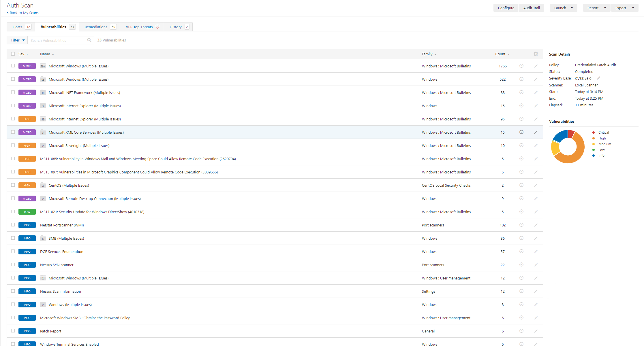644x346 pixels.
Task: Switch to the Hosts tab
Action: (21, 27)
